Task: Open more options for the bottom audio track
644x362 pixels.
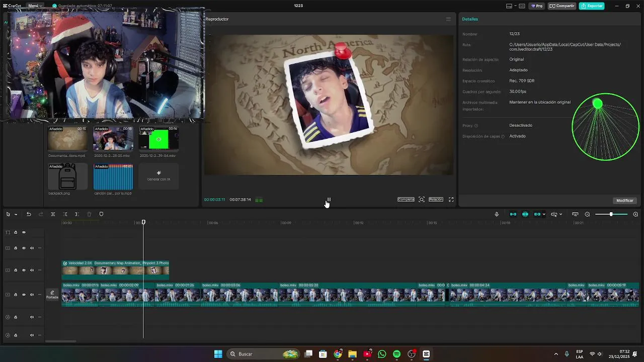Action: coord(40,335)
